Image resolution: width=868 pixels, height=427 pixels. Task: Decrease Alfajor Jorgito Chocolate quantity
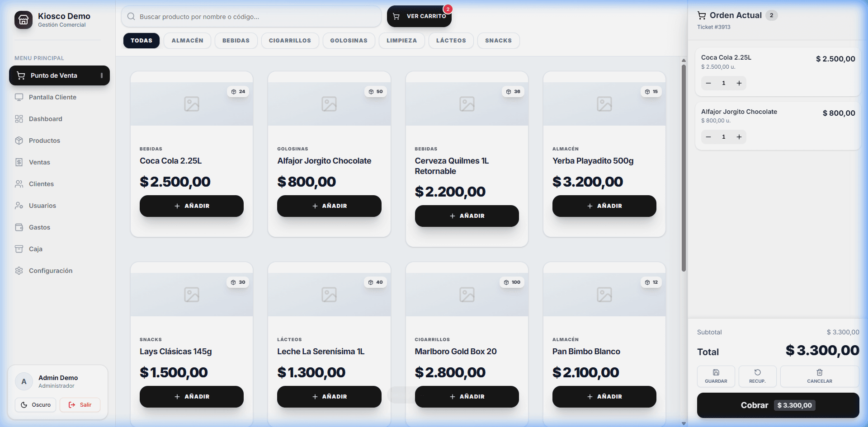pyautogui.click(x=708, y=136)
